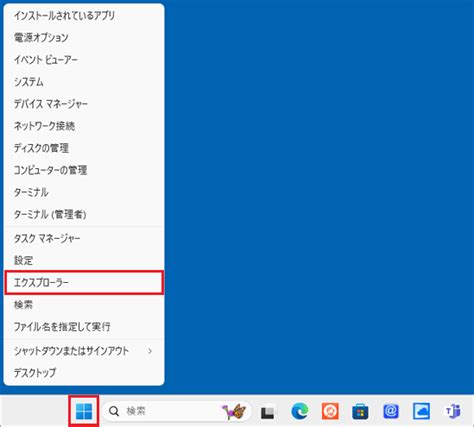Launch ターミナル entry
The width and height of the screenshot is (474, 427).
[84, 192]
